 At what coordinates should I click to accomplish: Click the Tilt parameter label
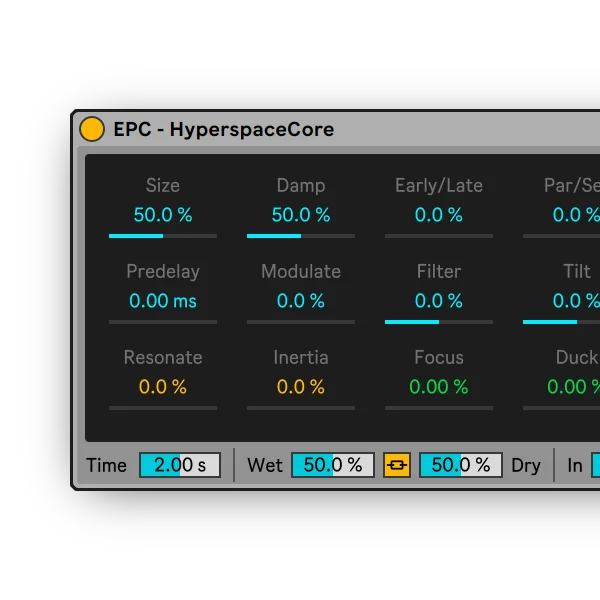577,272
